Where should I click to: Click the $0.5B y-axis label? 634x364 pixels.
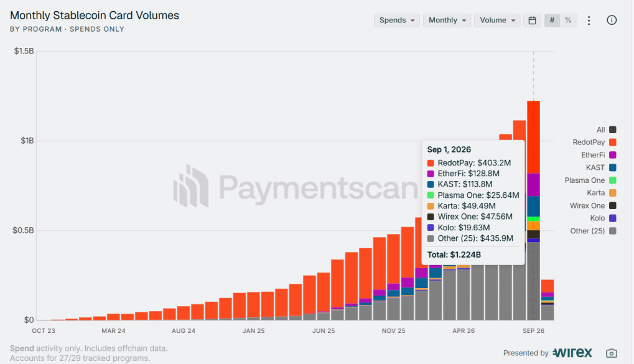23,230
